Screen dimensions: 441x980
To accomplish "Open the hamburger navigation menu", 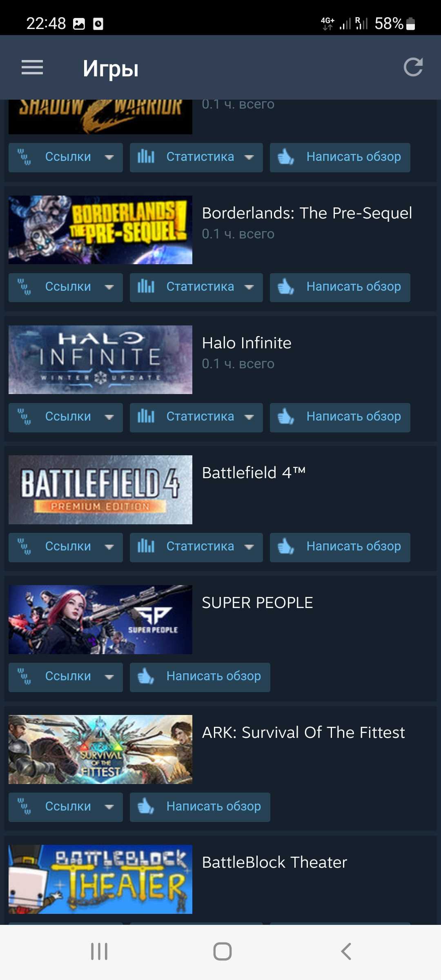I will click(32, 67).
